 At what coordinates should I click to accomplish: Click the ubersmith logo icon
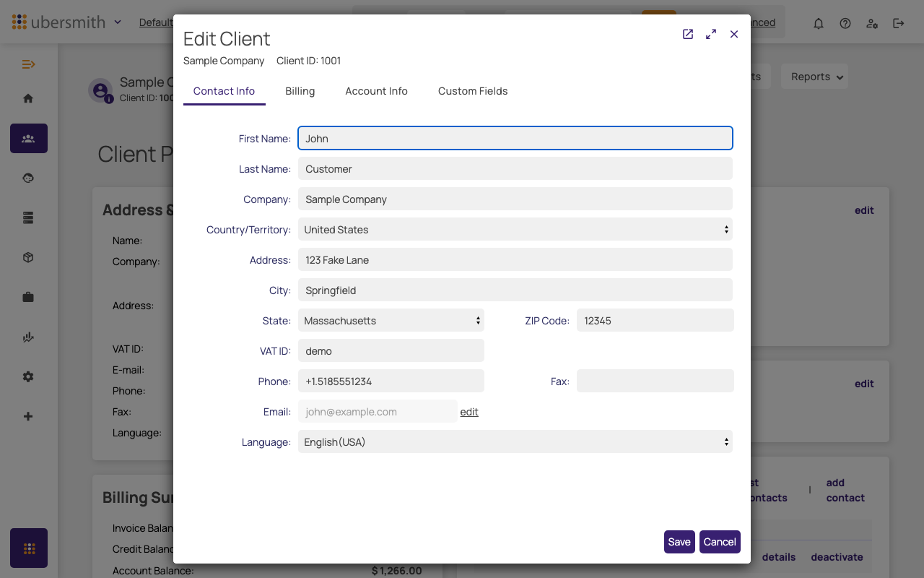coord(19,22)
